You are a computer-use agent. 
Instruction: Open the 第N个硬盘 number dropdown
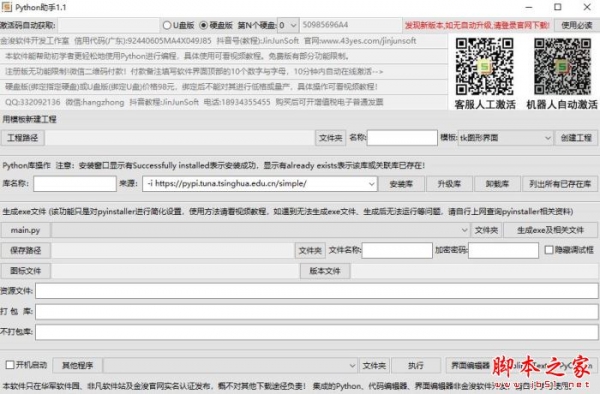(x=288, y=26)
